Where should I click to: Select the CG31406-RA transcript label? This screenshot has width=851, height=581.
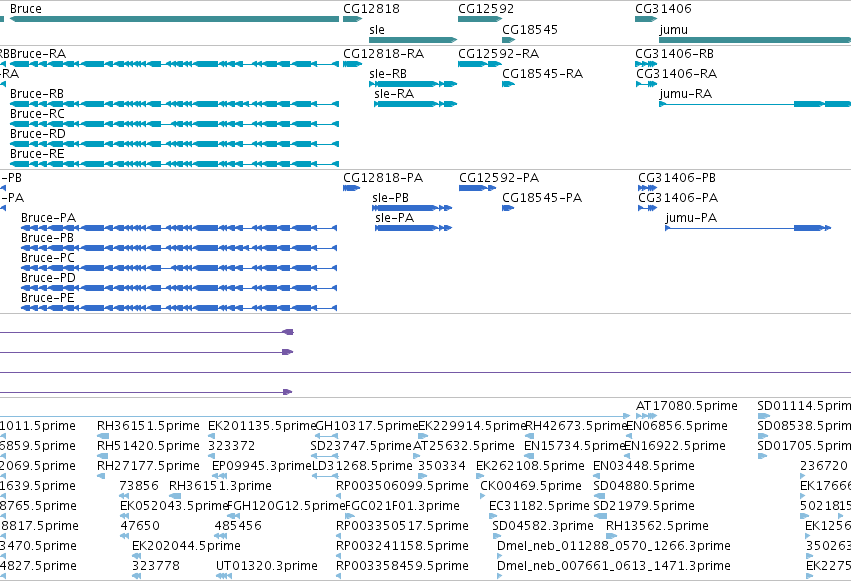pos(676,74)
